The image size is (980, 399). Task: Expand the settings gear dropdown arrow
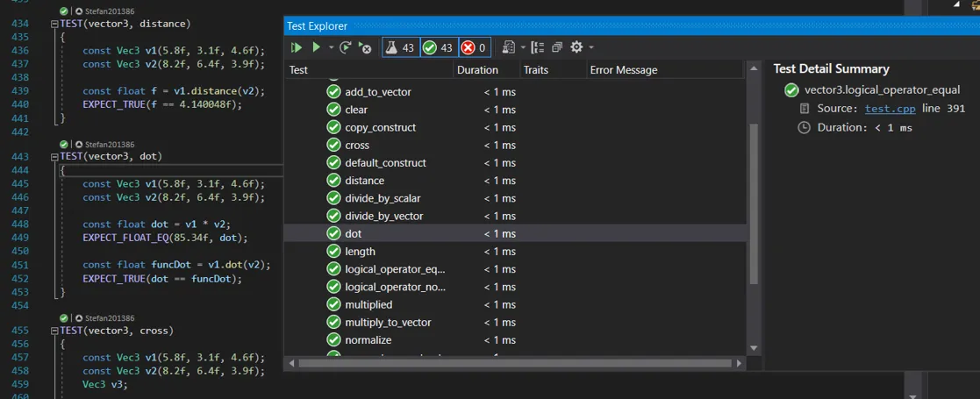[591, 47]
